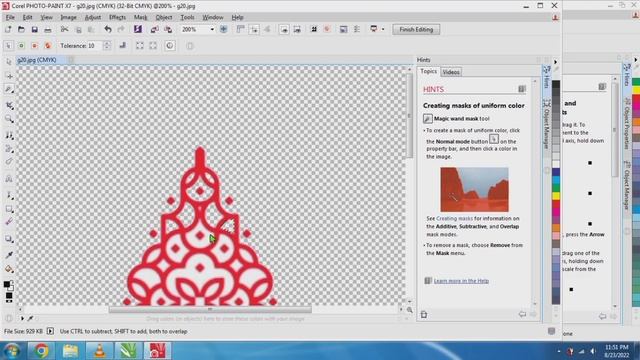Select the Mask Transform tool
The width and height of the screenshot is (640, 360).
click(9, 76)
